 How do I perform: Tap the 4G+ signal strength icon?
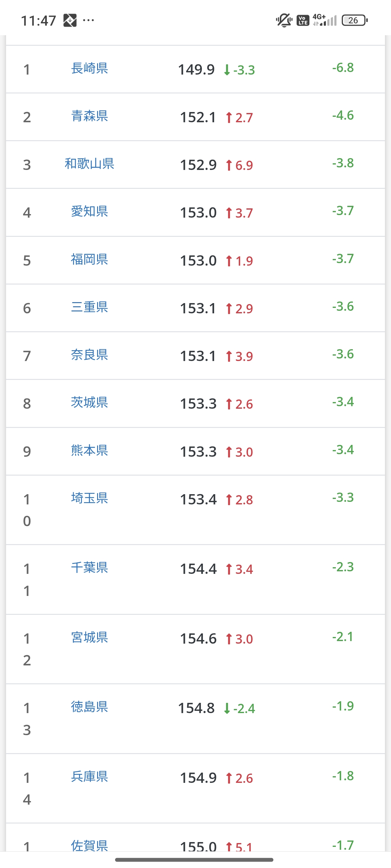(x=325, y=20)
